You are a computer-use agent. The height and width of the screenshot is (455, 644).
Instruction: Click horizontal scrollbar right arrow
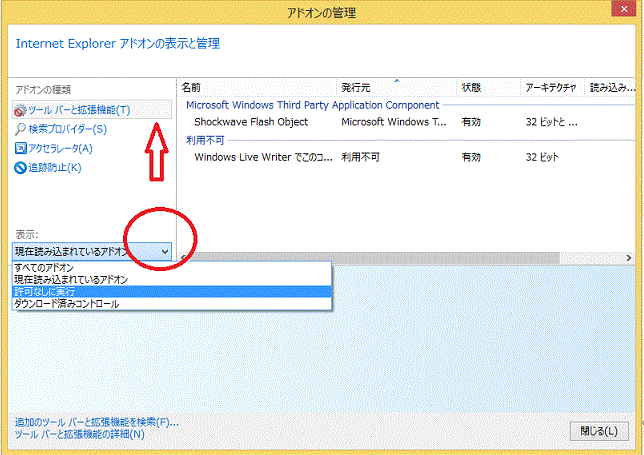point(629,258)
